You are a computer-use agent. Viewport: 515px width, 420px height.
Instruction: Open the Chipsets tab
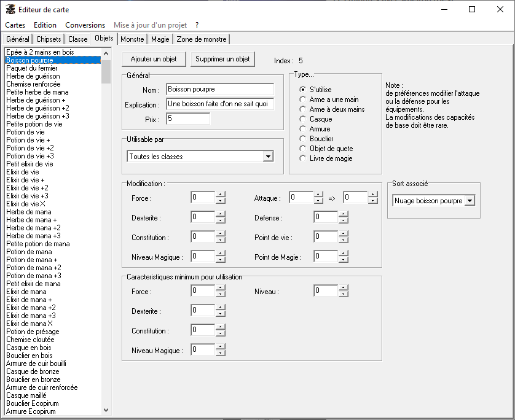tap(49, 39)
